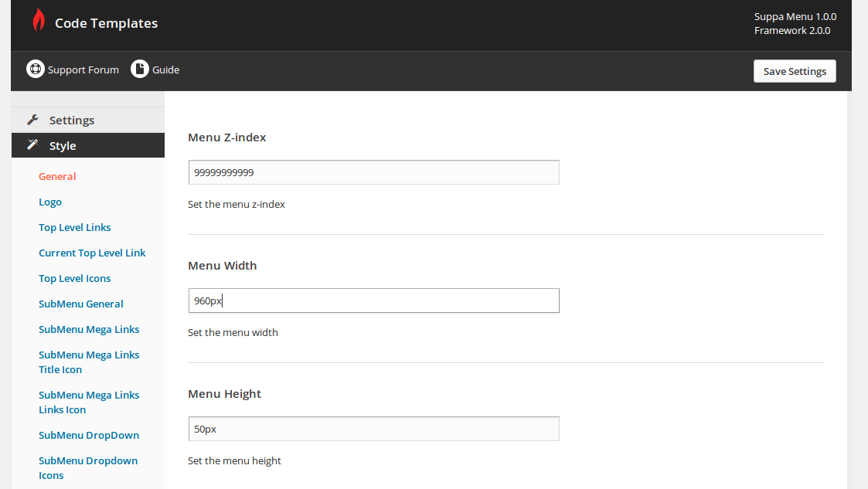This screenshot has width=868, height=489.
Task: Switch to the Settings section
Action: click(88, 120)
